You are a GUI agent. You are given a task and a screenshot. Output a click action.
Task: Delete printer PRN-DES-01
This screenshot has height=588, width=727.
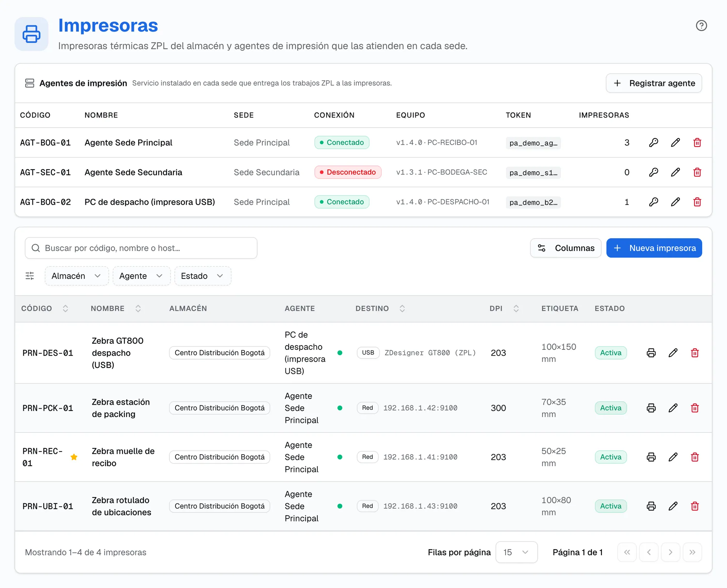coord(695,353)
